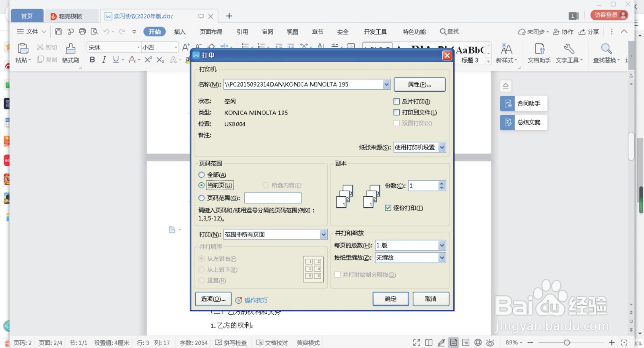Click the Print icon in quick toolbar
This screenshot has width=644, height=348.
[83, 31]
